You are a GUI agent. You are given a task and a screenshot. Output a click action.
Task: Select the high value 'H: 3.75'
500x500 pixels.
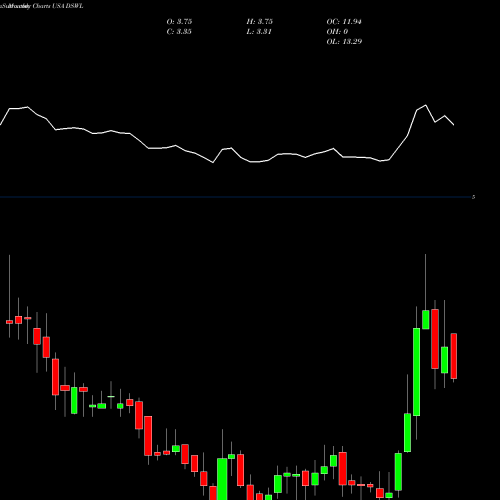coord(260,22)
